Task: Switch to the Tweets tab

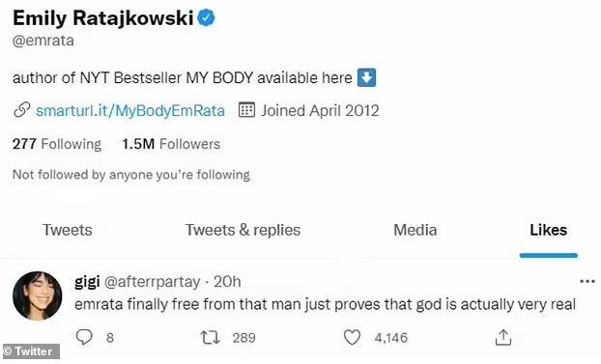Action: pos(68,230)
